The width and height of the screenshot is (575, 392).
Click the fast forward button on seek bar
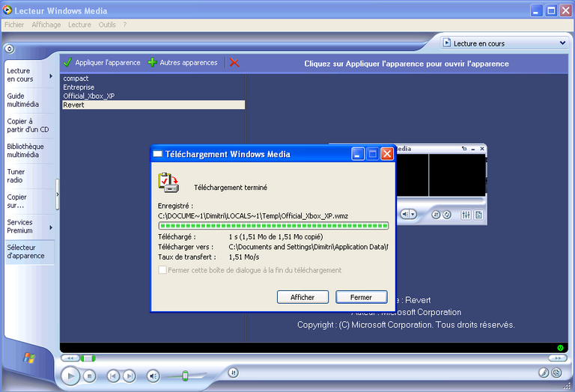557,358
